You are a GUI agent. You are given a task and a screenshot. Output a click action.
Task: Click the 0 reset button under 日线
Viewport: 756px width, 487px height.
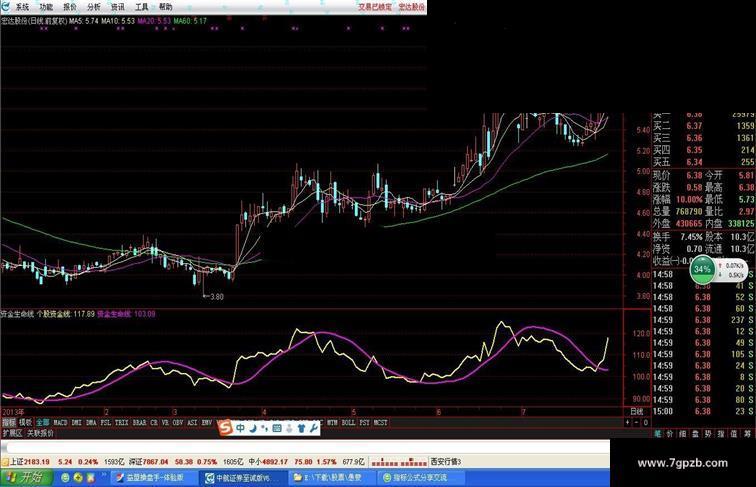click(646, 422)
